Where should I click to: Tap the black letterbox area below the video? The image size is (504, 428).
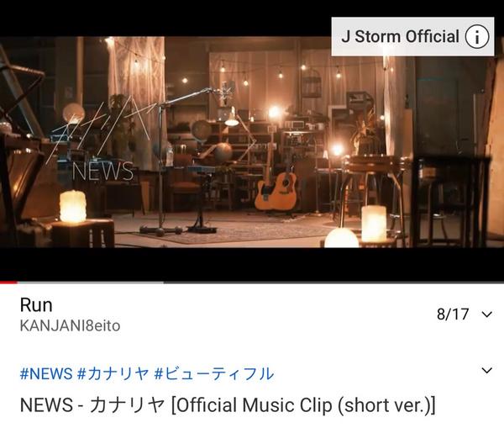pos(252,264)
